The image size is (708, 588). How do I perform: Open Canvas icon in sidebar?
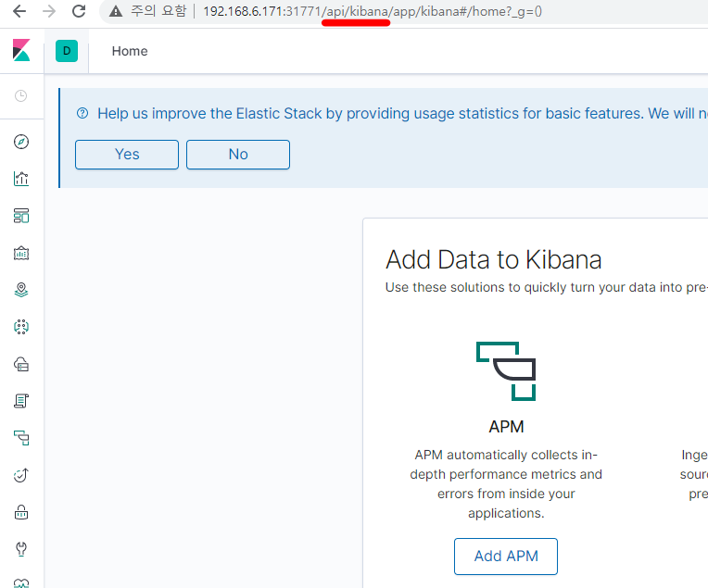coord(21,253)
